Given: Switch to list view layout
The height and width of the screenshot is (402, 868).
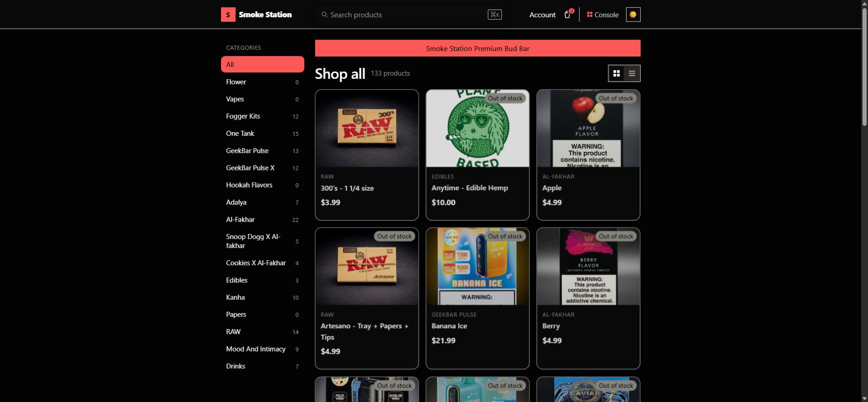Looking at the screenshot, I should 632,73.
